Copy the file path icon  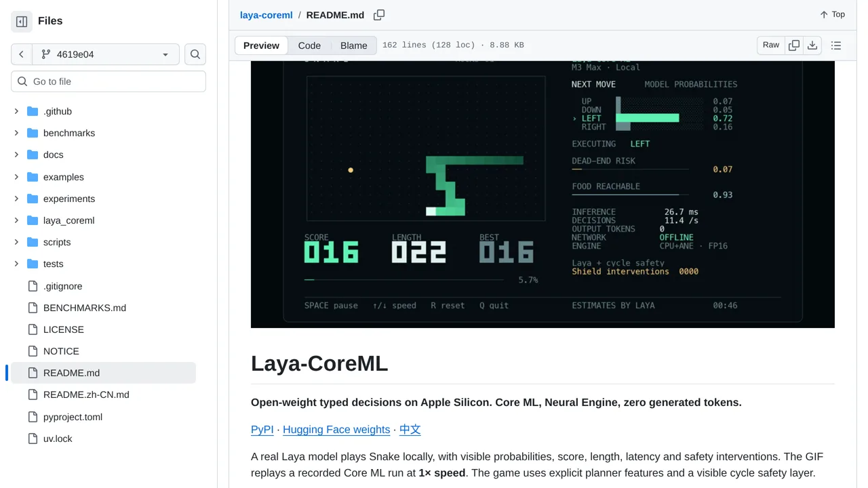tap(379, 15)
